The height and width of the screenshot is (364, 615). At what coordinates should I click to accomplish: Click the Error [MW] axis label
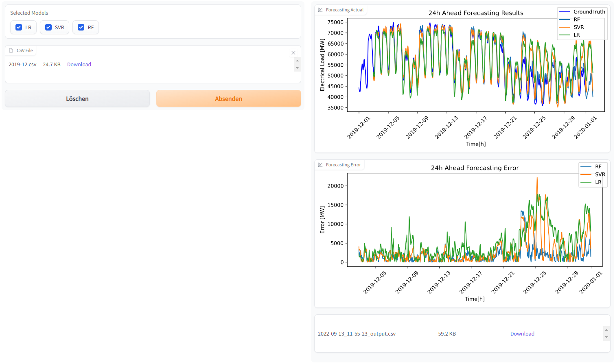click(322, 220)
